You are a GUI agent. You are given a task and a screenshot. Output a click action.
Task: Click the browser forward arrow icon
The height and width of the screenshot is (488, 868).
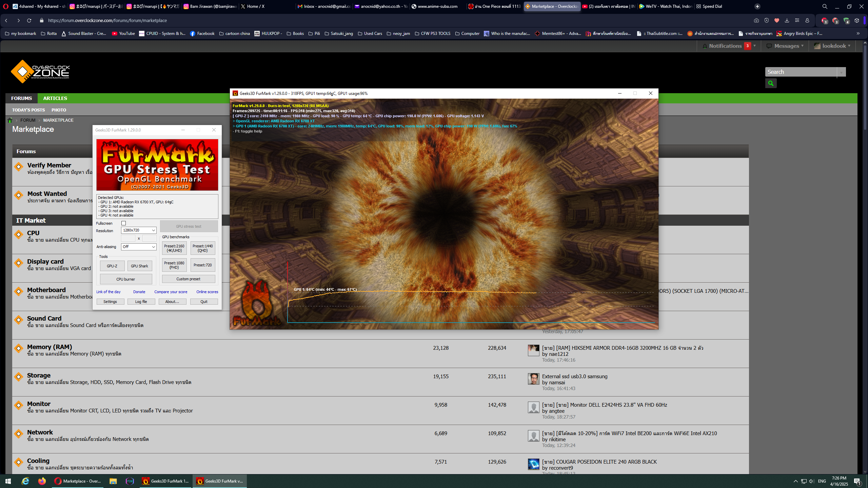click(18, 21)
